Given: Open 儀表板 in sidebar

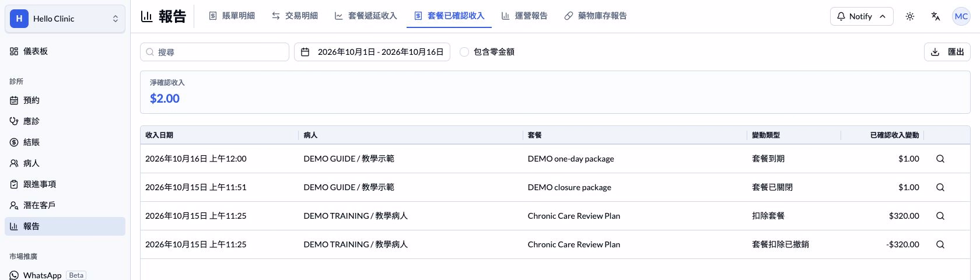Looking at the screenshot, I should pyautogui.click(x=65, y=51).
